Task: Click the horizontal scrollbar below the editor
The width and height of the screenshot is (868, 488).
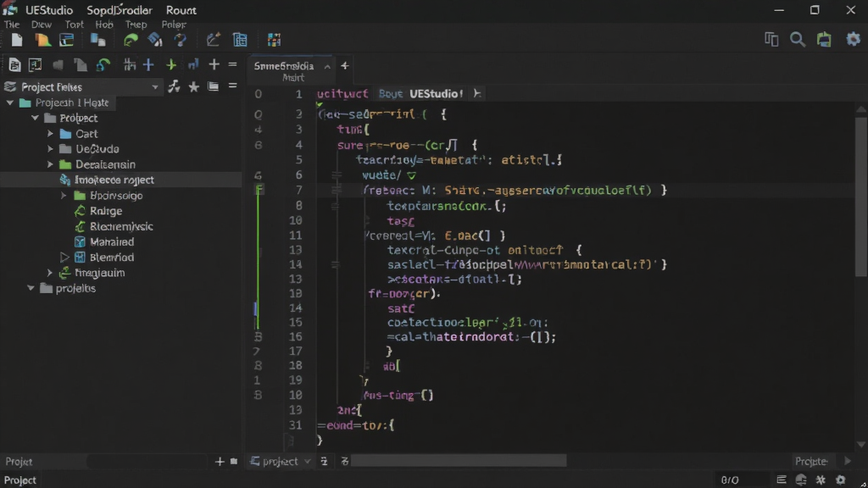Action: tap(459, 461)
